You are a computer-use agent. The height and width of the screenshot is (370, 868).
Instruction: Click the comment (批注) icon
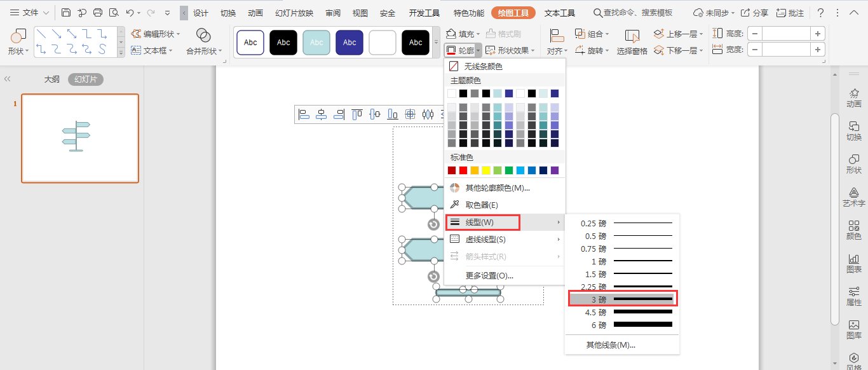[790, 13]
